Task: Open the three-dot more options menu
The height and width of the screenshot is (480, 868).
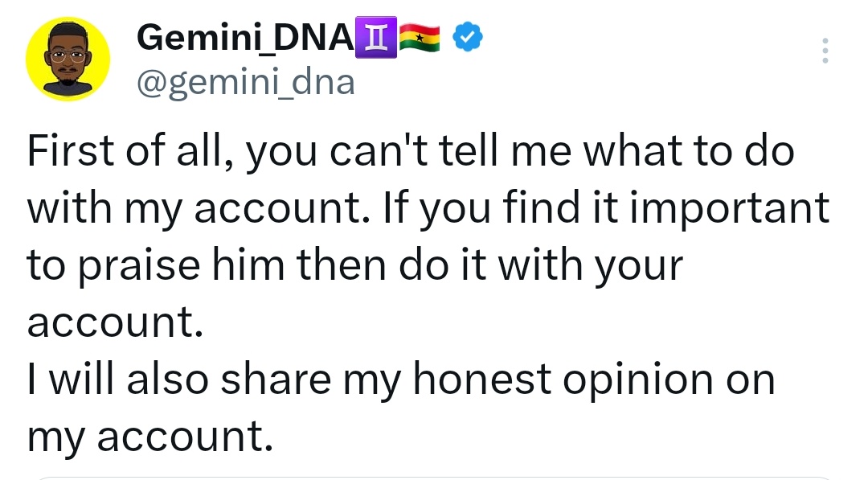Action: coord(825,51)
